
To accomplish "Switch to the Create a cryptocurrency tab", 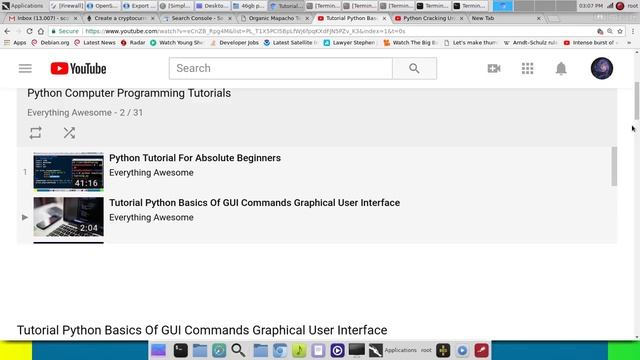I will click(x=120, y=18).
